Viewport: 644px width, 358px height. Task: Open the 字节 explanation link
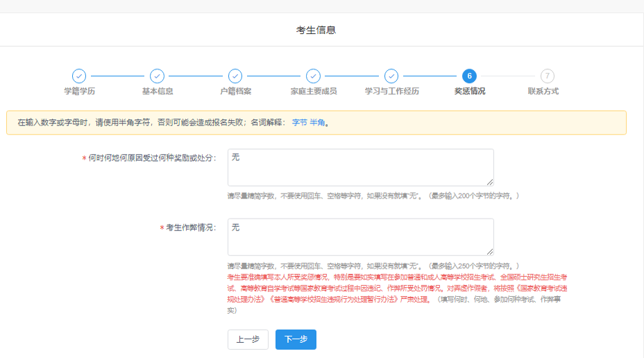point(299,123)
